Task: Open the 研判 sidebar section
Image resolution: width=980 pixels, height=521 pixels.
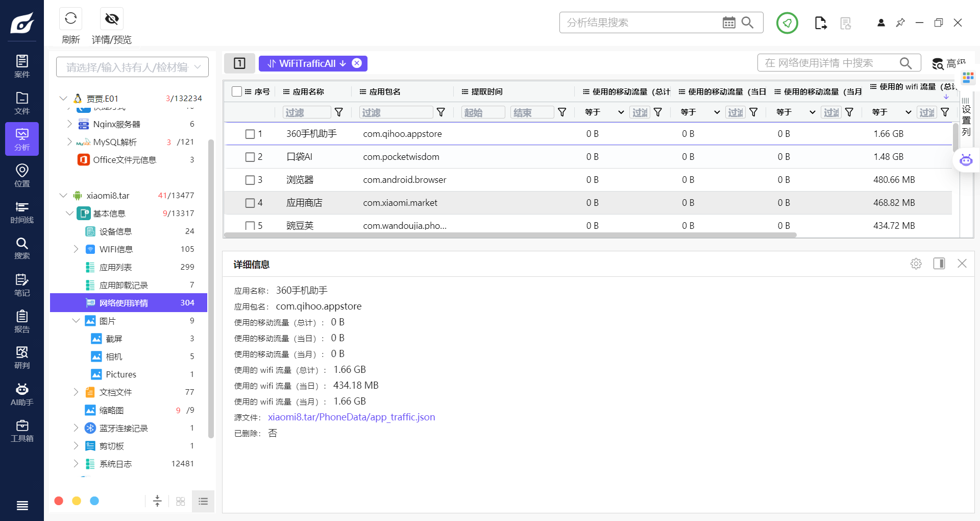Action: point(22,358)
